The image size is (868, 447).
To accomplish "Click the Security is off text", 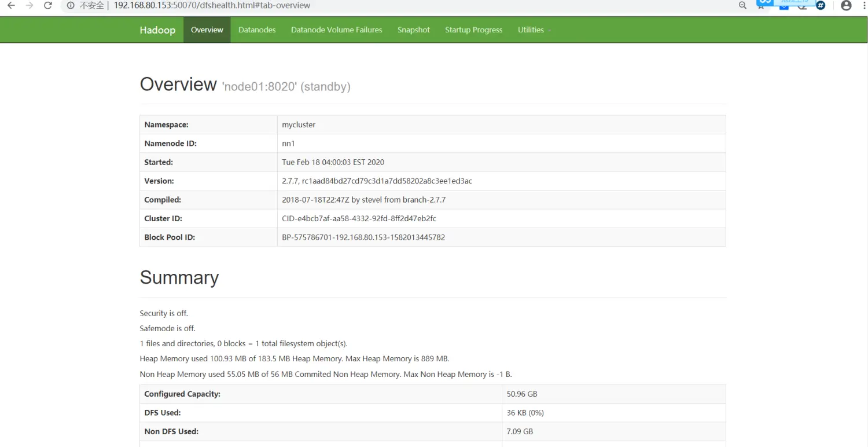I will click(164, 313).
